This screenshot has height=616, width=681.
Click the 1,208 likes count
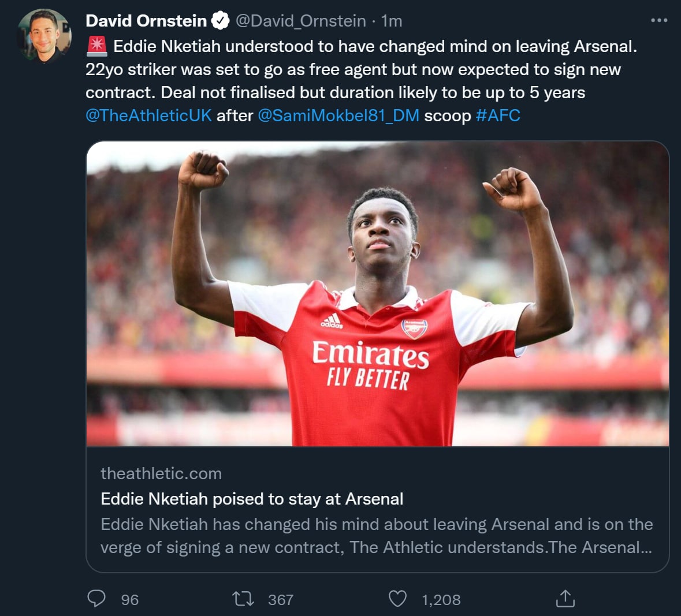(x=441, y=600)
